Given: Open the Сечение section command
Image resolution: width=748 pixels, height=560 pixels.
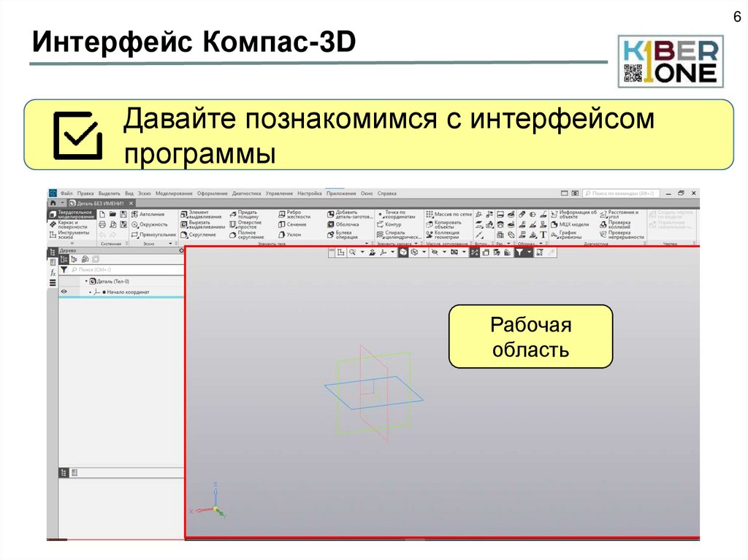Looking at the screenshot, I should pos(292,225).
